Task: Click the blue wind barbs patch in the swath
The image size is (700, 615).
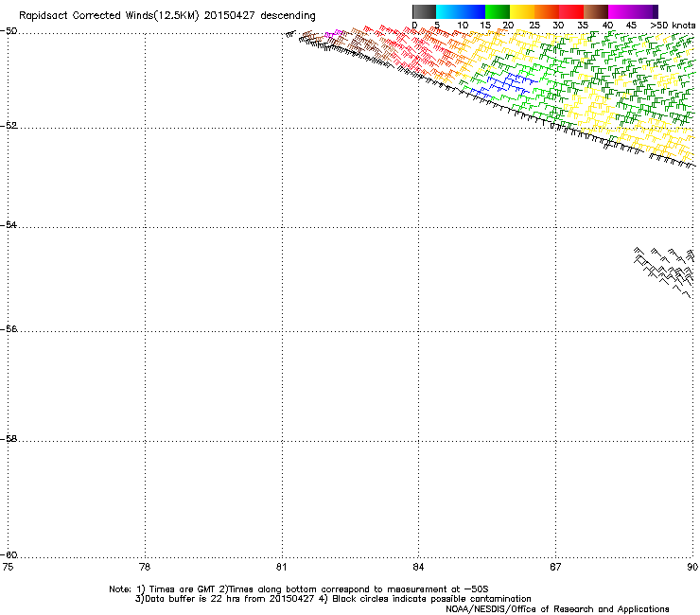Action: [504, 85]
